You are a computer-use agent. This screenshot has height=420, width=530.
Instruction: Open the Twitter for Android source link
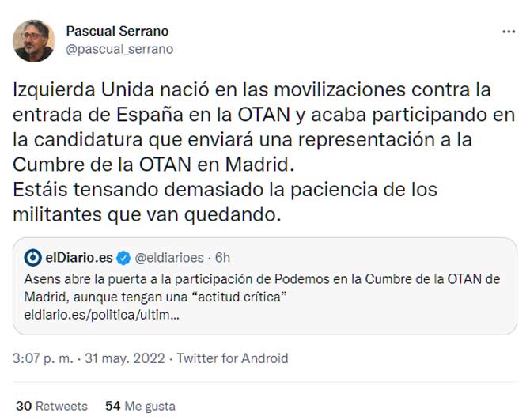233,358
